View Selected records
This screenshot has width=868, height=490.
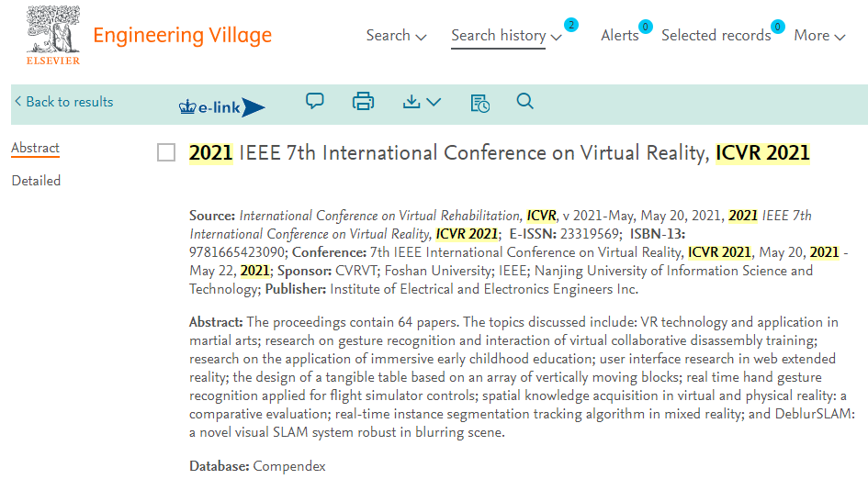[716, 36]
